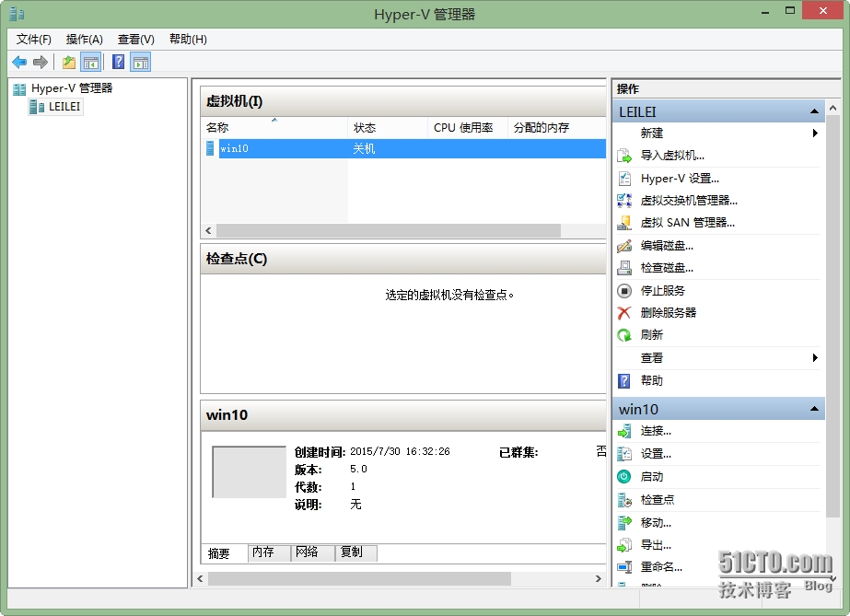
Task: Switch to the 摘要 tab
Action: tap(219, 553)
